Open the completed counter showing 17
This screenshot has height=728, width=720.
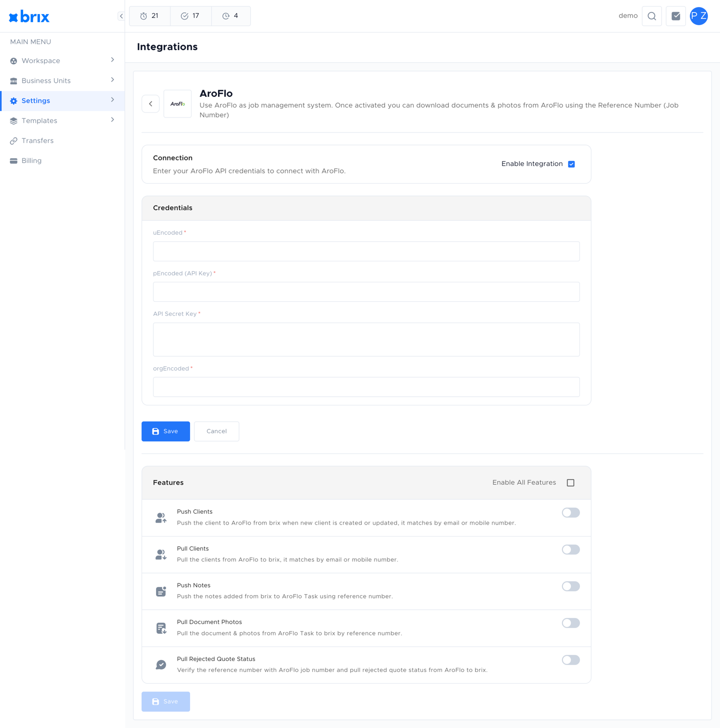190,16
